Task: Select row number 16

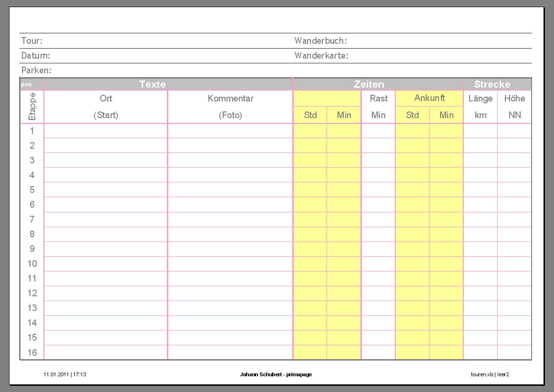Action: pyautogui.click(x=32, y=352)
